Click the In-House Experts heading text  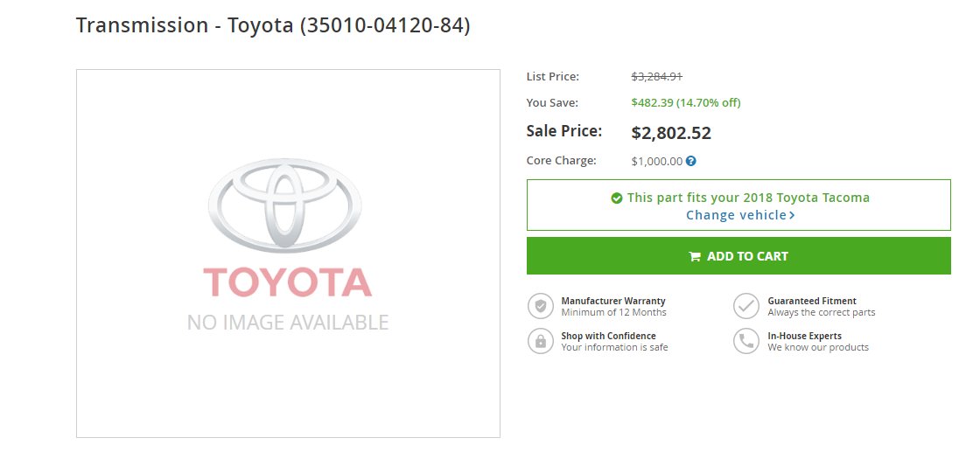804,336
